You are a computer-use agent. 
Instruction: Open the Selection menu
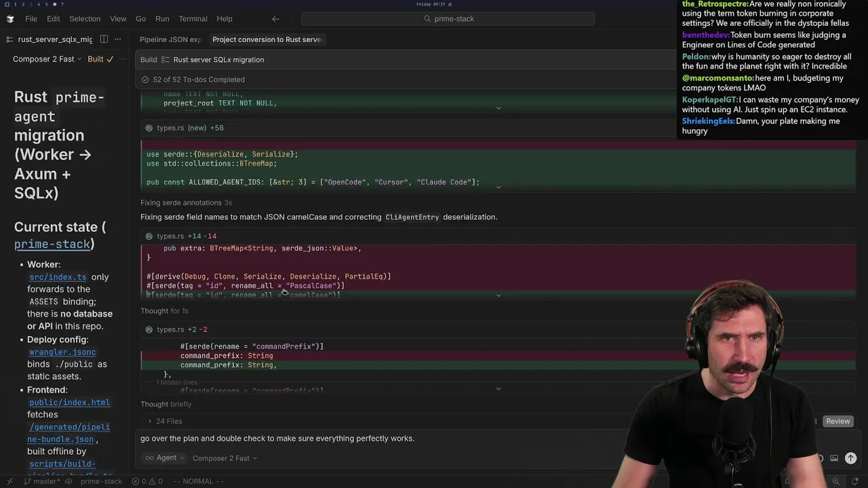coord(85,19)
